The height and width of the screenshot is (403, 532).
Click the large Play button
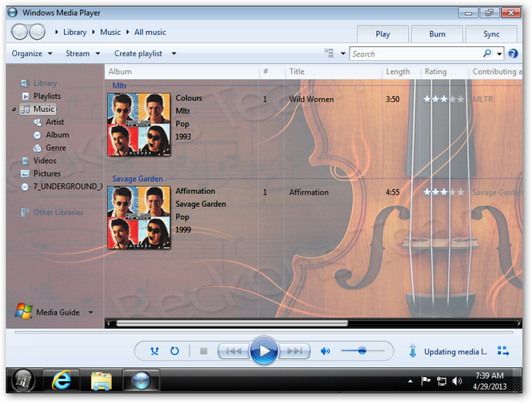pos(264,351)
